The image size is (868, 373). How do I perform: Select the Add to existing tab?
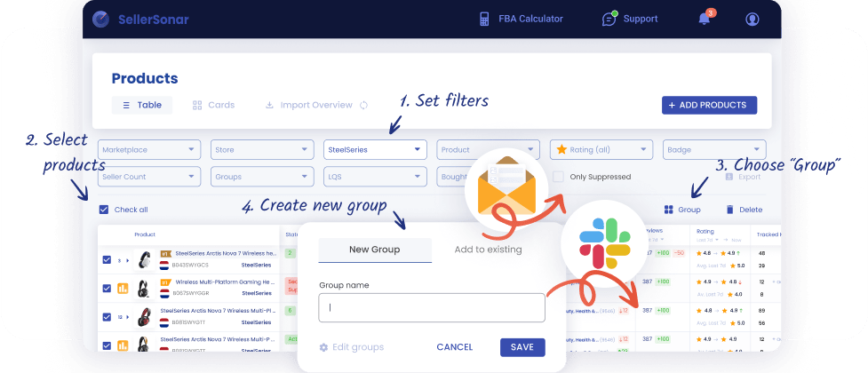tap(488, 250)
